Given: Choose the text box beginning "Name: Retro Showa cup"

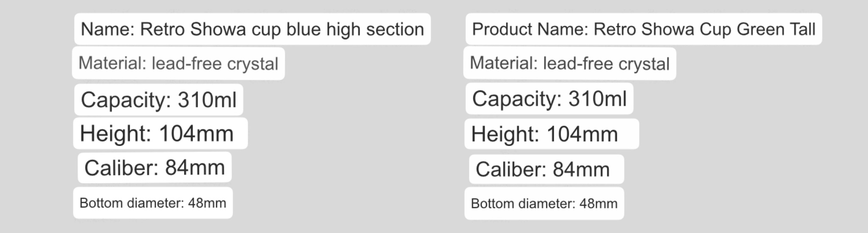Looking at the screenshot, I should click(x=252, y=29).
